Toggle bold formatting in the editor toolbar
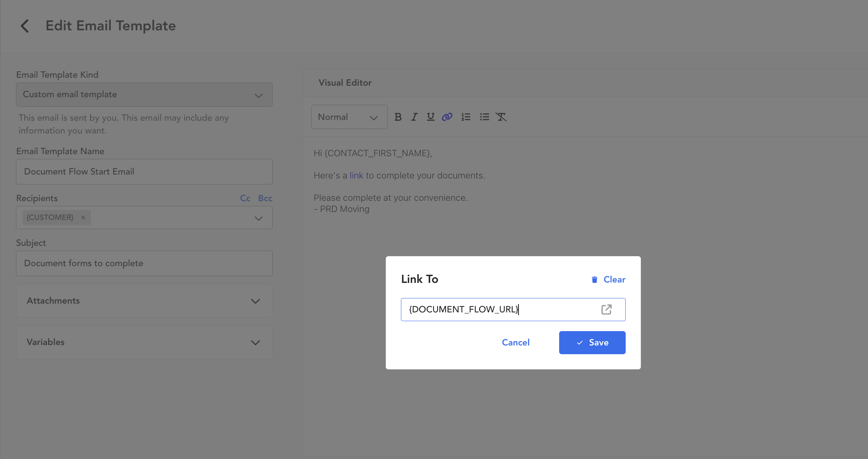This screenshot has width=868, height=459. point(398,117)
